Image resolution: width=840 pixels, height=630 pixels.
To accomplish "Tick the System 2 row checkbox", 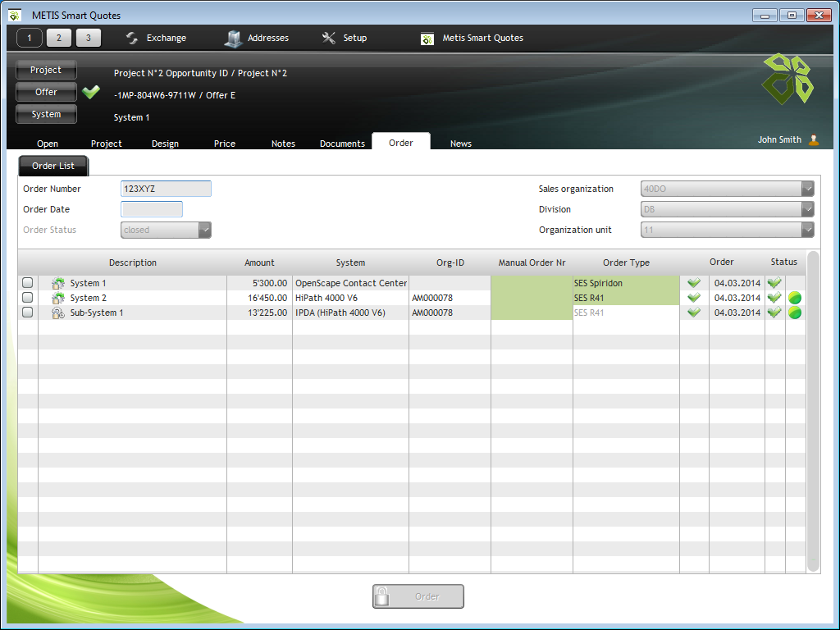I will pos(28,297).
